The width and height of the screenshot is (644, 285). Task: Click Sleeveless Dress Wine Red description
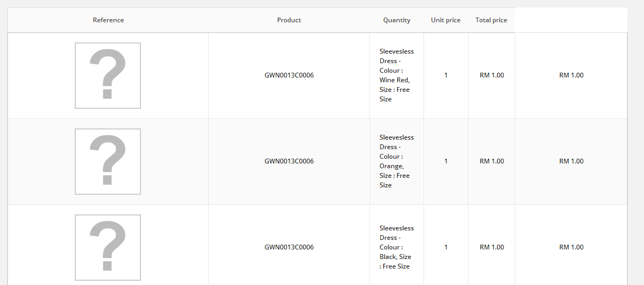pyautogui.click(x=396, y=75)
